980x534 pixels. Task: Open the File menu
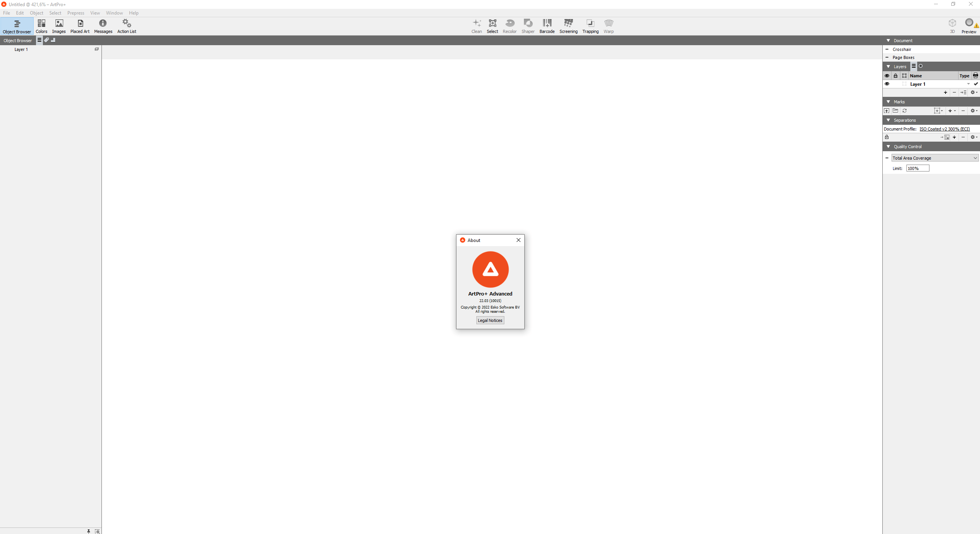click(7, 13)
